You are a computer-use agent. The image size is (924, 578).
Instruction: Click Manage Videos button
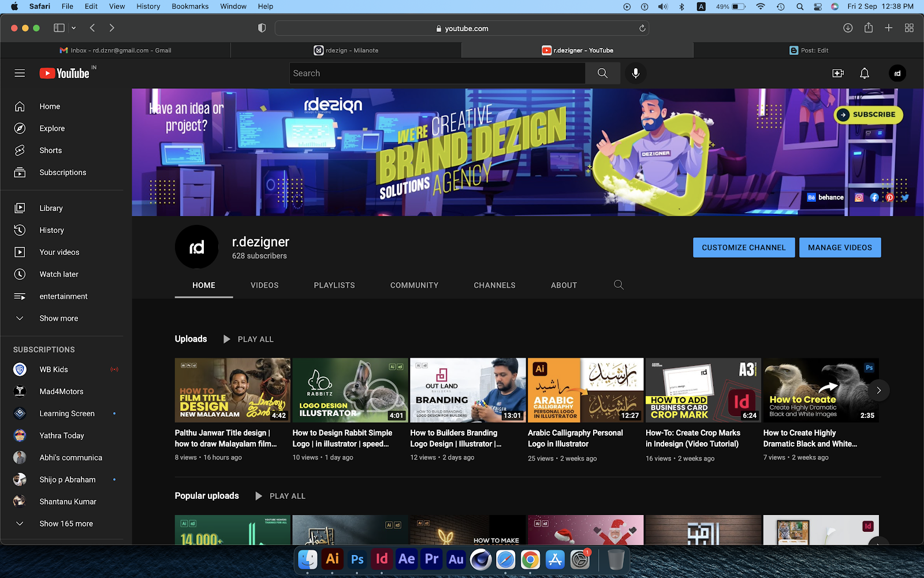(x=840, y=247)
